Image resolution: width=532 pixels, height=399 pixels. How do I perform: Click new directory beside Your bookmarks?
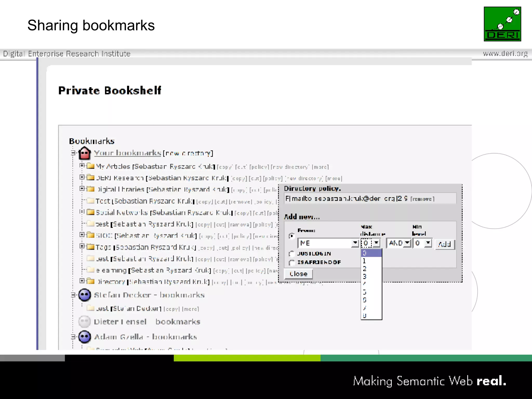pyautogui.click(x=188, y=153)
